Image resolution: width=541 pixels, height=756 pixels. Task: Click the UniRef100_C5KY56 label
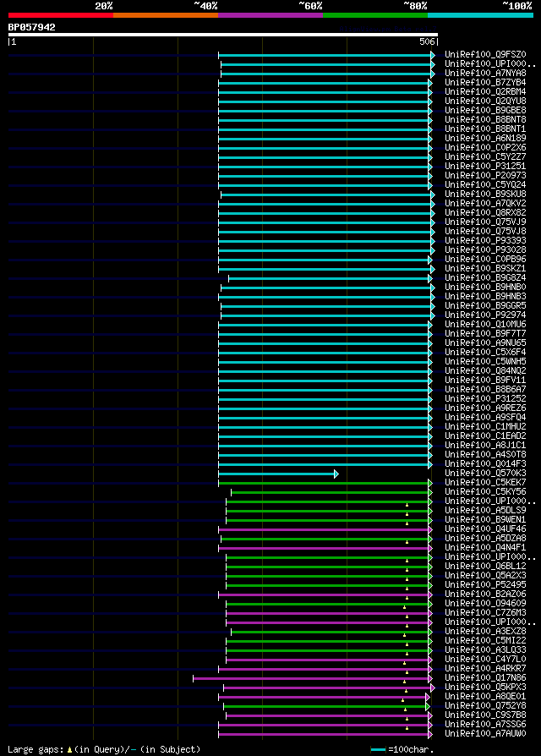click(485, 492)
